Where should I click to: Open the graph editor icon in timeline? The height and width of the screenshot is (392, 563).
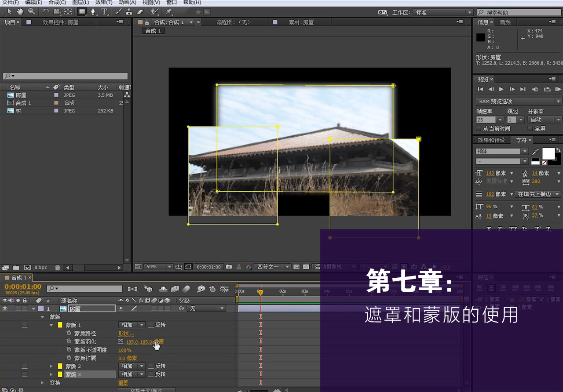click(x=224, y=289)
